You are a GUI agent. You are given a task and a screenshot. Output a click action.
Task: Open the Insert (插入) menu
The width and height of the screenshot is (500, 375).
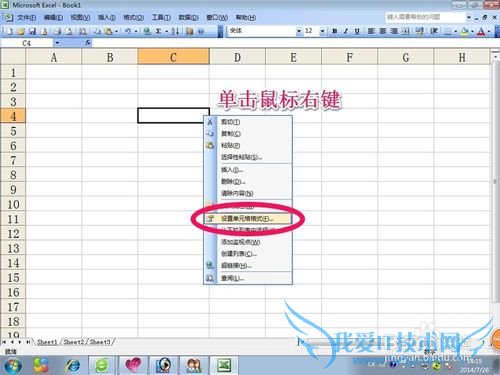(107, 17)
